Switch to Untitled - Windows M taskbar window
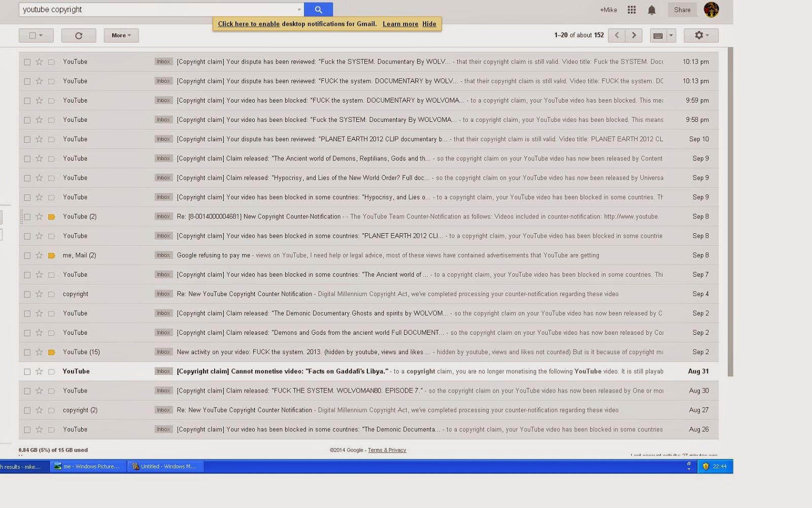Viewport: 812px width, 508px height. click(165, 466)
